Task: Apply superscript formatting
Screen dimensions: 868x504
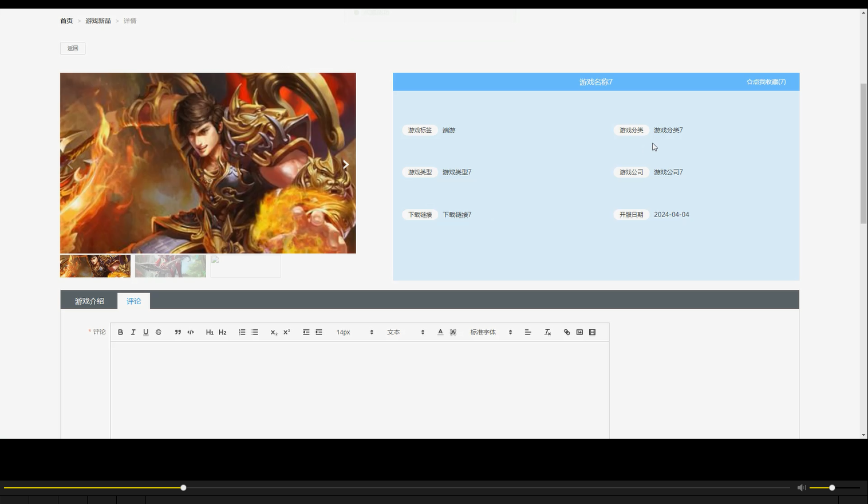Action: click(286, 332)
